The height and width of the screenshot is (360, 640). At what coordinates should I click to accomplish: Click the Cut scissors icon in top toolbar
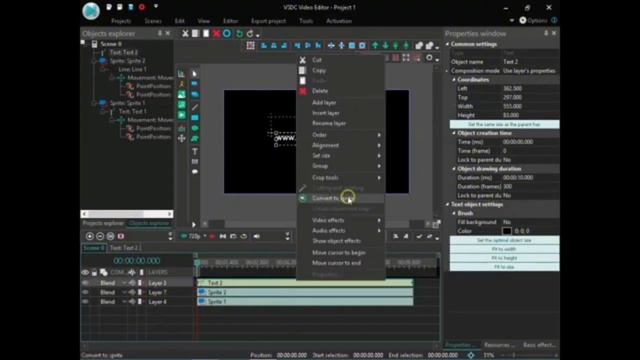[185, 33]
